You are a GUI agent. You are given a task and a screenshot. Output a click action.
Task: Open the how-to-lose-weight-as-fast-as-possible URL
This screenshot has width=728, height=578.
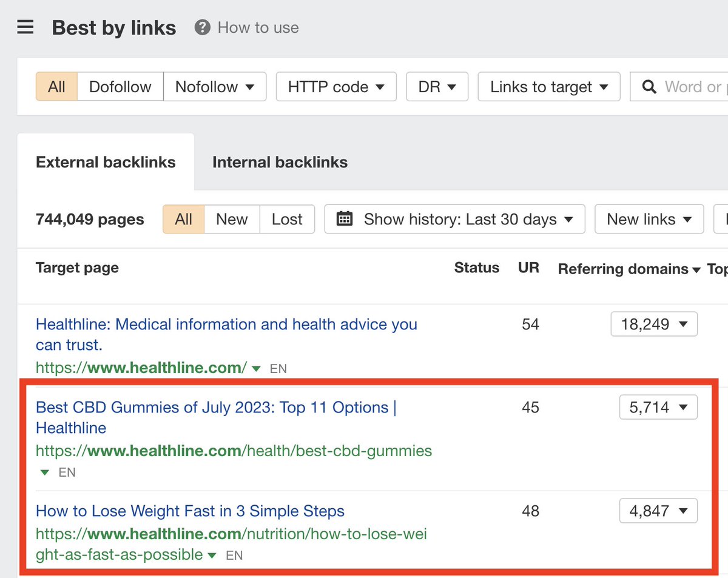[x=231, y=544]
